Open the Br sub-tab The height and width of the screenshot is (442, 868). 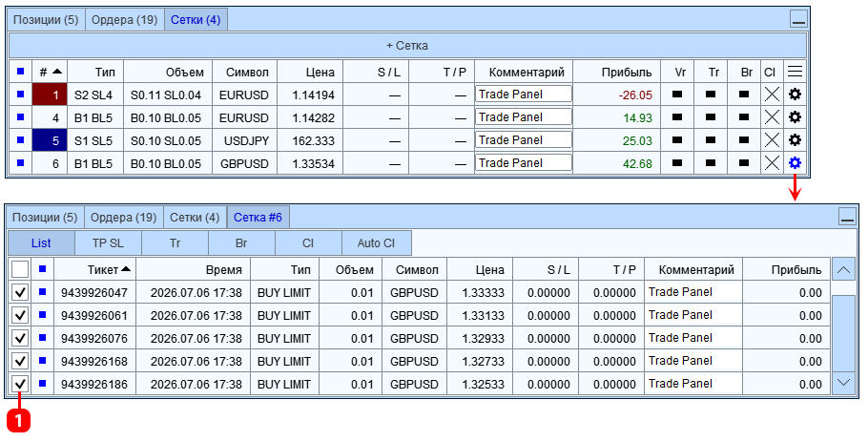[241, 243]
